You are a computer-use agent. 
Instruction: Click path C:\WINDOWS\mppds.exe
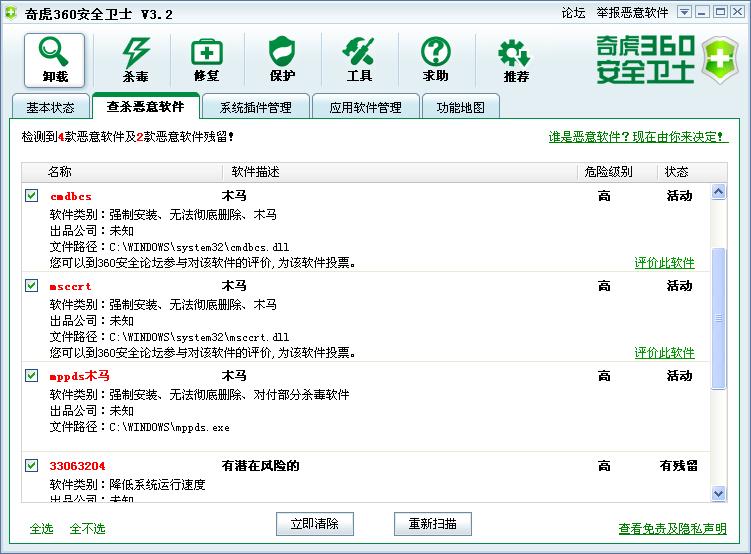coord(170,427)
